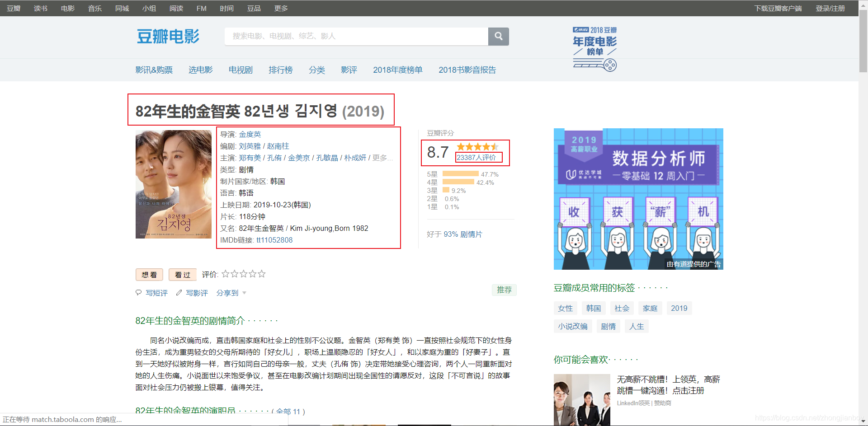Screen dimensions: 868x426
Task: Open 读书 in the top navigation
Action: coord(41,8)
